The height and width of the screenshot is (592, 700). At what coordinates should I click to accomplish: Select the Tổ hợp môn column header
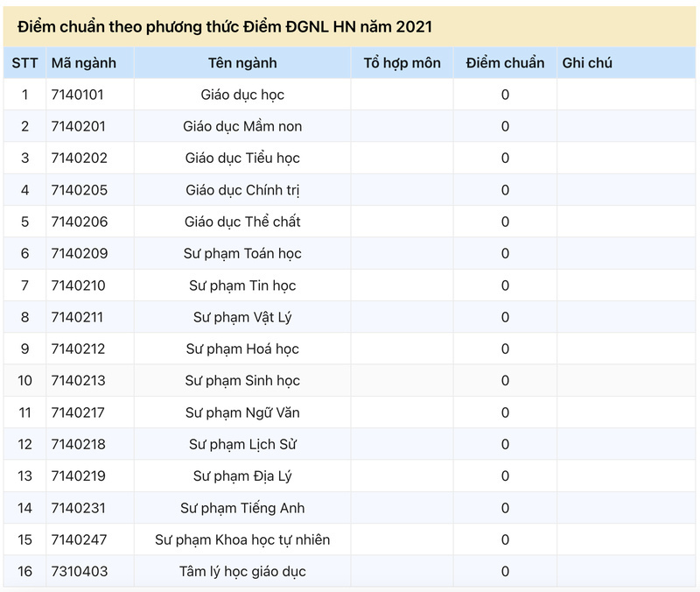click(x=402, y=63)
